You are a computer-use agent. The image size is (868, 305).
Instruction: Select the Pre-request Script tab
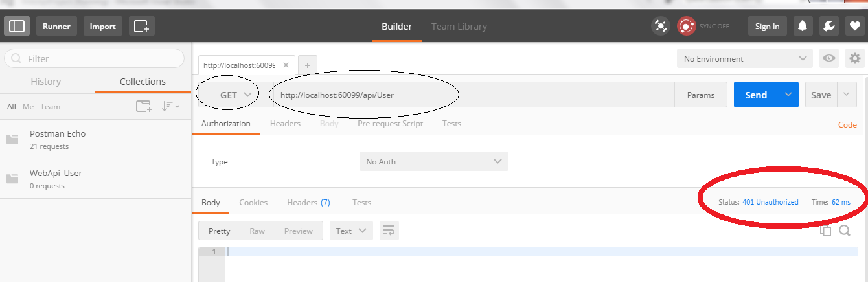(390, 123)
